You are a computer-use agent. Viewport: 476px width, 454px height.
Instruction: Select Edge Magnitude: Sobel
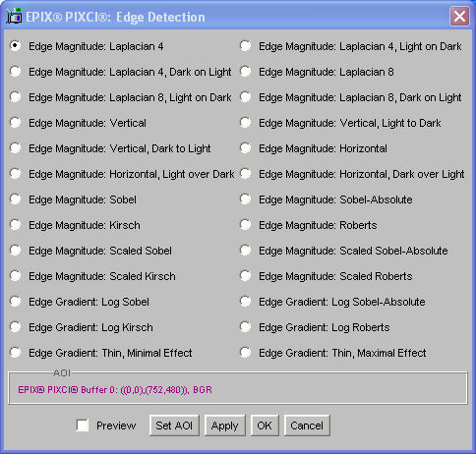point(16,199)
